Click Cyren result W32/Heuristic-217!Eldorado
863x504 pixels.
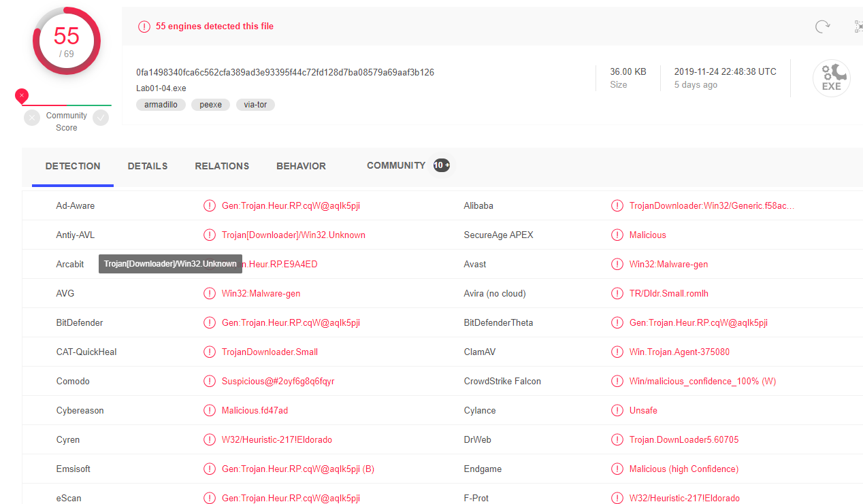277,439
